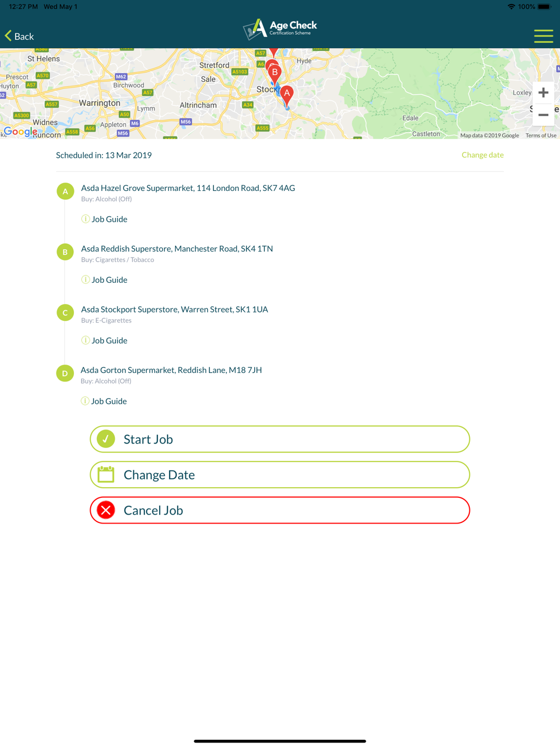
Task: Select map marker A
Action: pyautogui.click(x=287, y=96)
